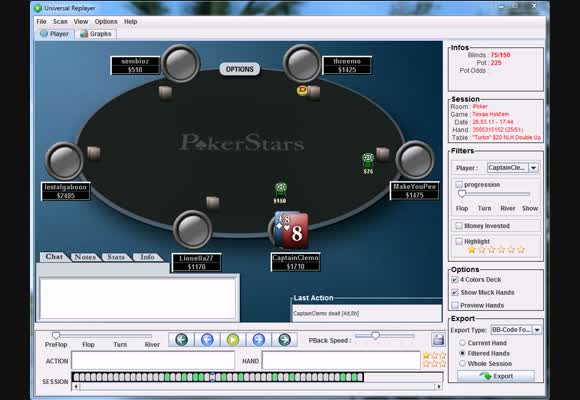Click the progression slider handle

coord(462,194)
